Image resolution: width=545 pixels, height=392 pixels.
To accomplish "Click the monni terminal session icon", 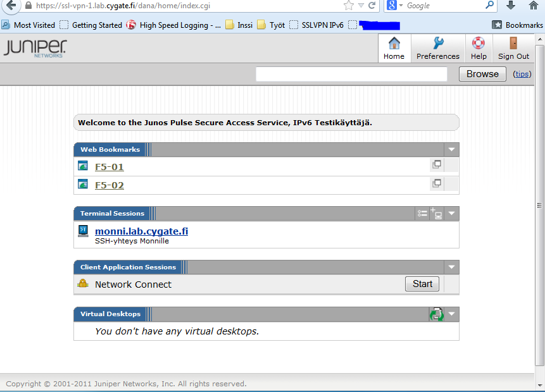I will (x=83, y=231).
